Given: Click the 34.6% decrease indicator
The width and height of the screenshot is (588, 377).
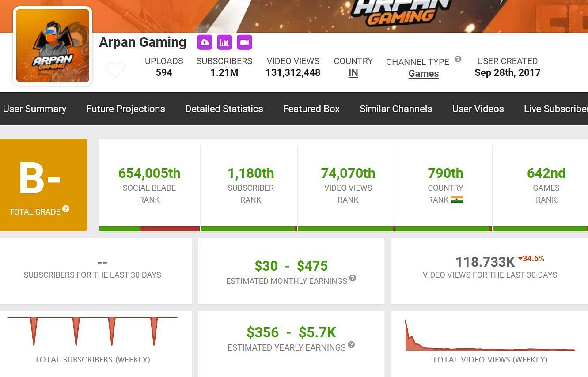Looking at the screenshot, I should (x=531, y=259).
